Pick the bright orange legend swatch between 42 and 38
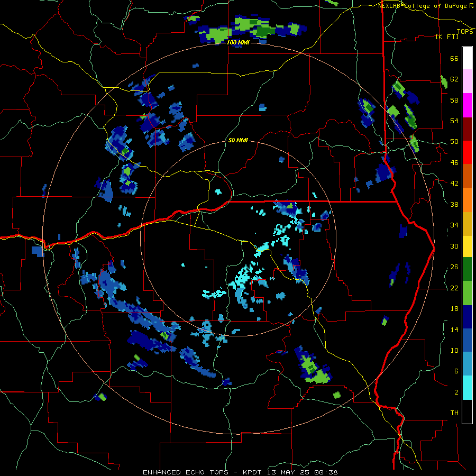Image resolution: width=476 pixels, height=476 pixels. [467, 199]
